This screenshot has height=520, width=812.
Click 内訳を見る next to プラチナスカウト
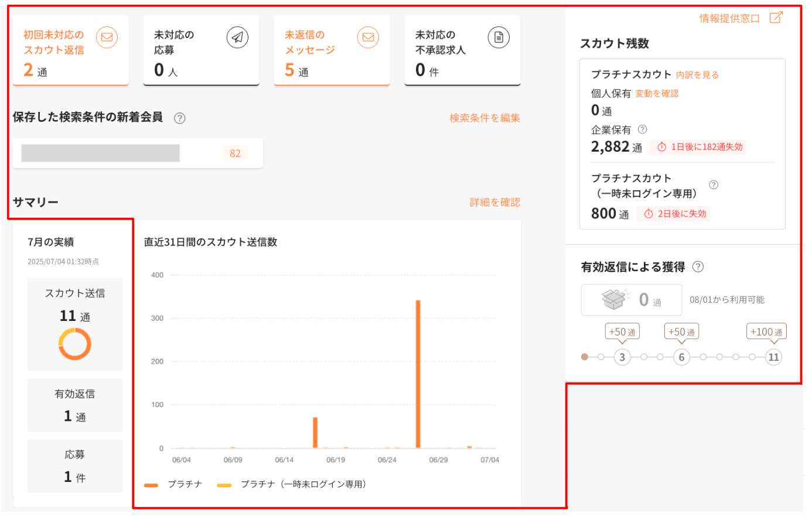click(x=697, y=75)
